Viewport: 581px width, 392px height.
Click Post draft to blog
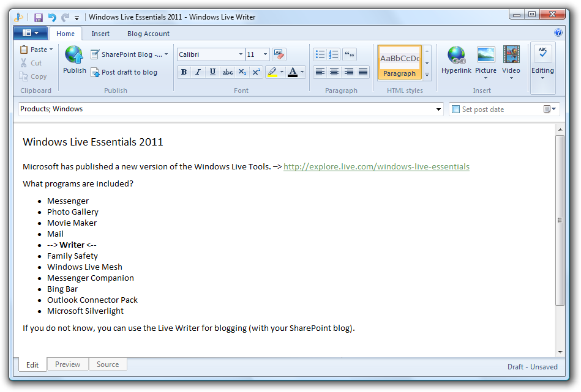tap(124, 72)
